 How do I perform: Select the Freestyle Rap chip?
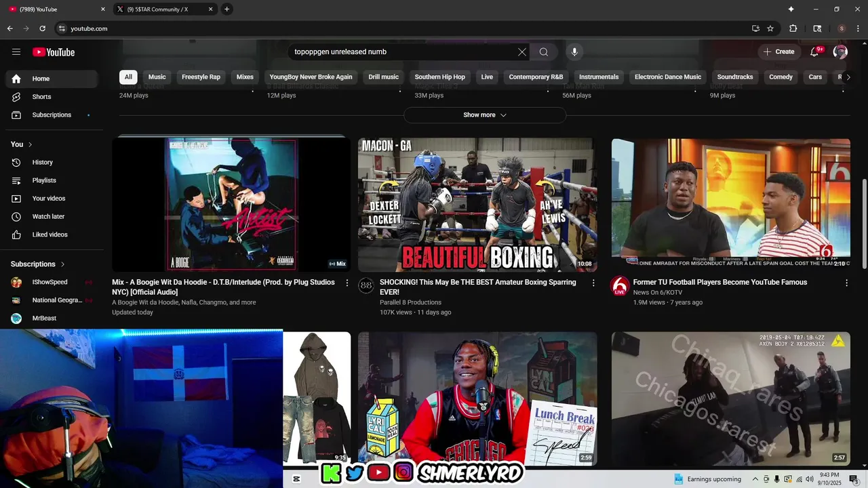(201, 77)
